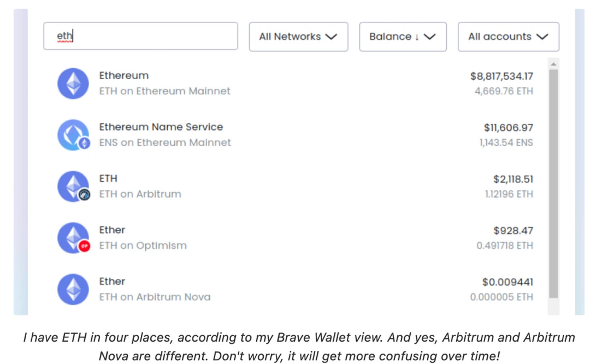Screen dimensions: 590x364
Task: Open ETH on Arbitrum Nova asset label
Action: pos(155,297)
